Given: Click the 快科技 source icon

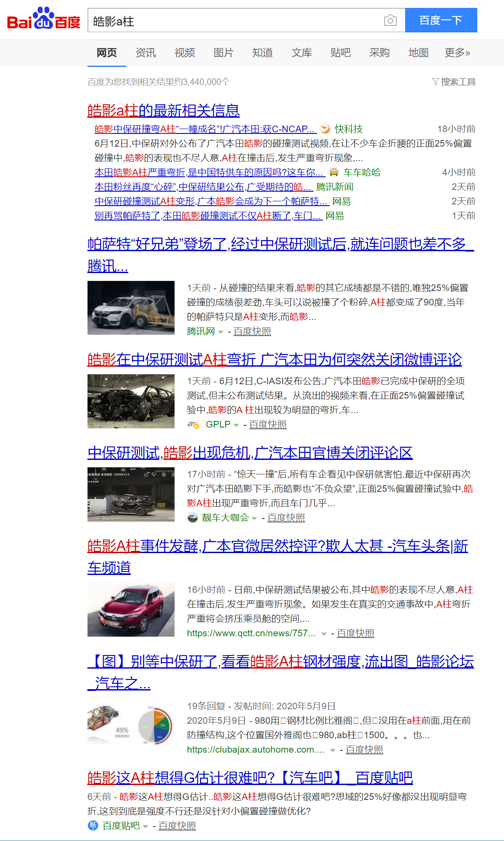Looking at the screenshot, I should (x=325, y=129).
